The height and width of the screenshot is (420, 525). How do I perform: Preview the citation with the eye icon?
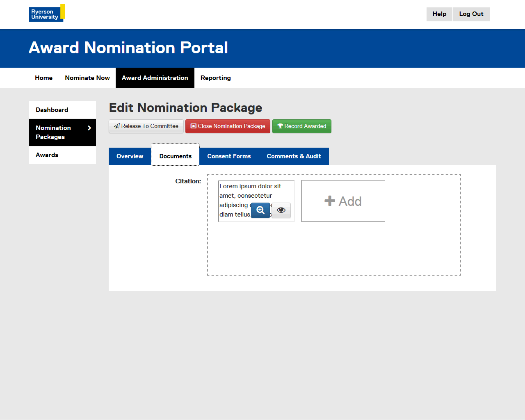(281, 210)
